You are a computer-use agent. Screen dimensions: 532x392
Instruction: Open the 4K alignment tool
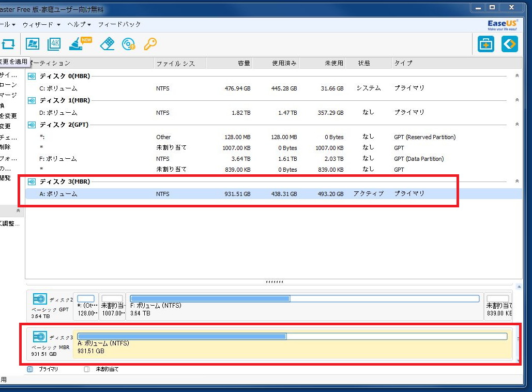click(x=54, y=44)
